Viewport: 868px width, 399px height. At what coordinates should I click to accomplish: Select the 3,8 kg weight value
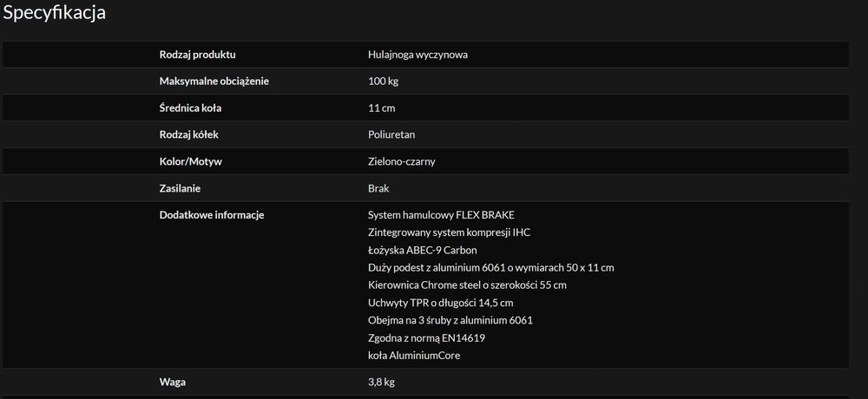point(383,382)
